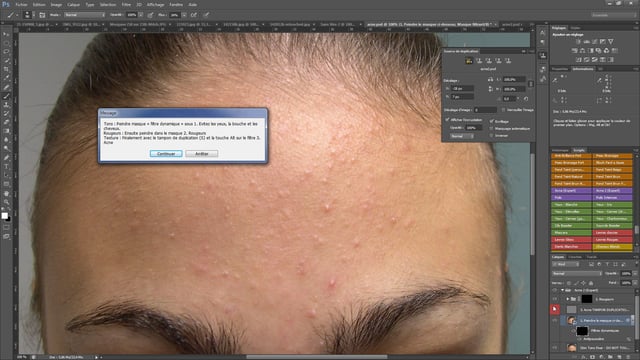The image size is (640, 360).
Task: Hide the Acne 2 (Expert) group
Action: (554, 290)
